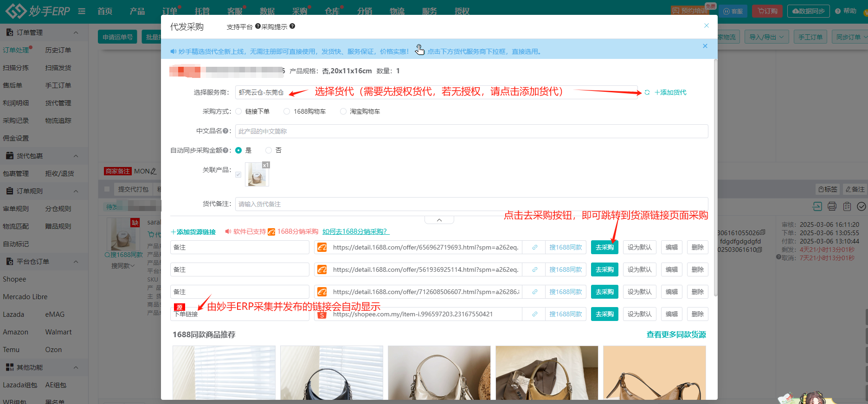
Task: Open the 查看更多同款货源 link
Action: [x=676, y=335]
